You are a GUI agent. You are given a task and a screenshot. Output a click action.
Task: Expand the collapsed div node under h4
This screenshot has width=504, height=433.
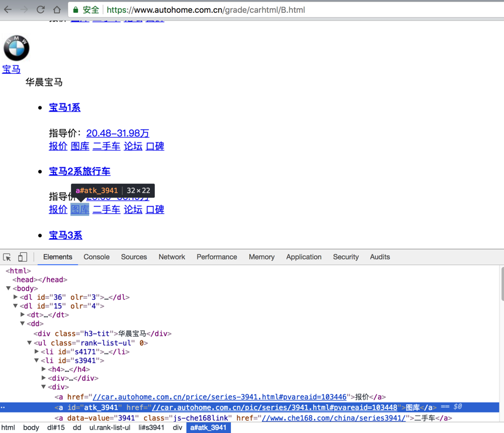pos(43,378)
